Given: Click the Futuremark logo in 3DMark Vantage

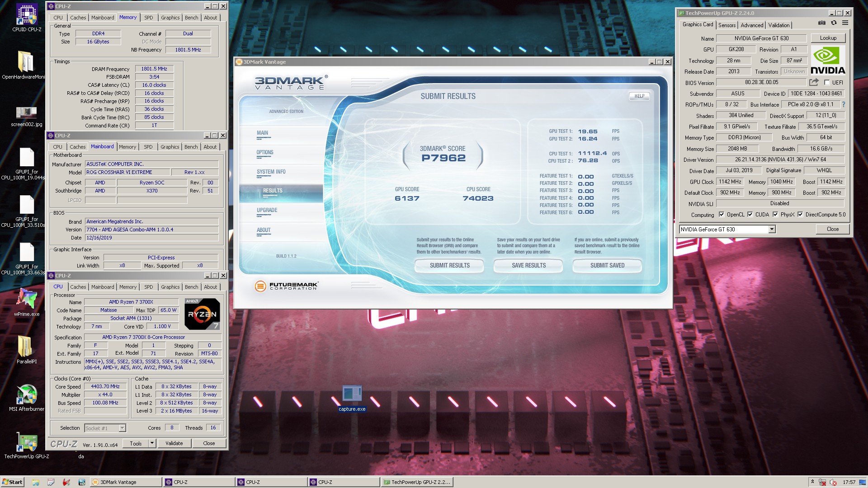Looking at the screenshot, I should [287, 286].
